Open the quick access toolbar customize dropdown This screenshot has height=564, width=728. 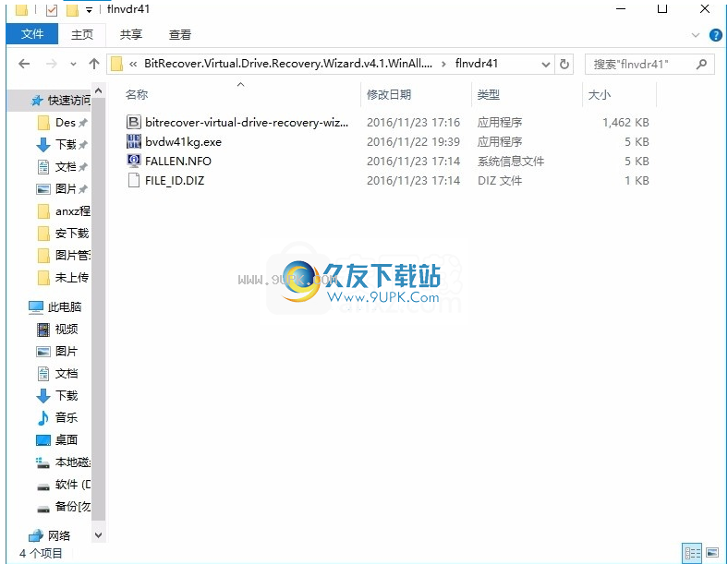click(89, 10)
